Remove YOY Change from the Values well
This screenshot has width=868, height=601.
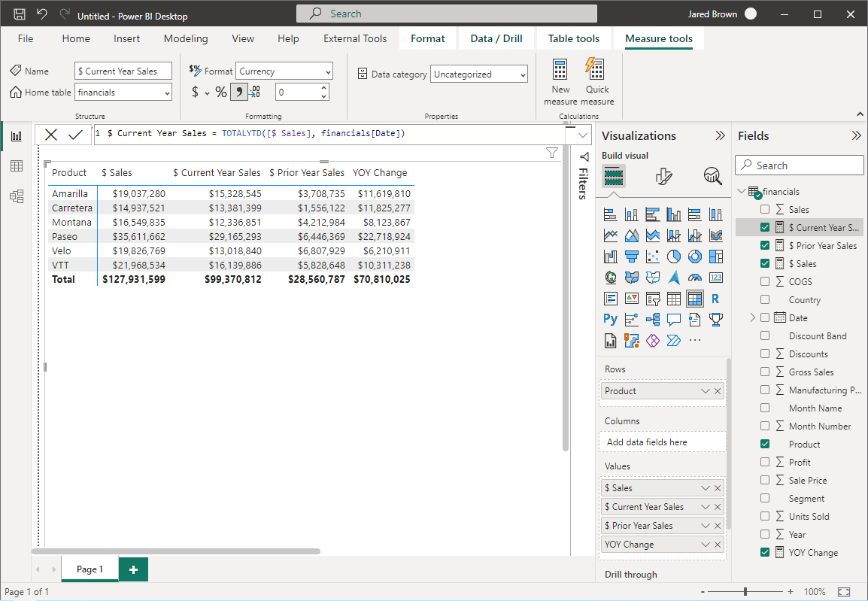coord(718,544)
